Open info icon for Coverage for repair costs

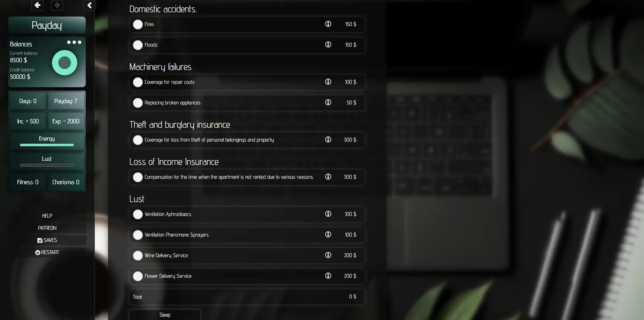click(x=328, y=82)
